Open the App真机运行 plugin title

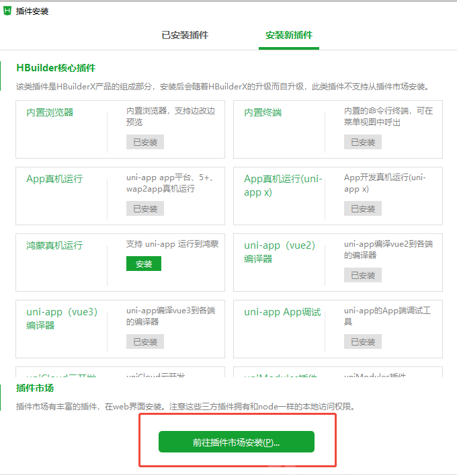tap(54, 179)
